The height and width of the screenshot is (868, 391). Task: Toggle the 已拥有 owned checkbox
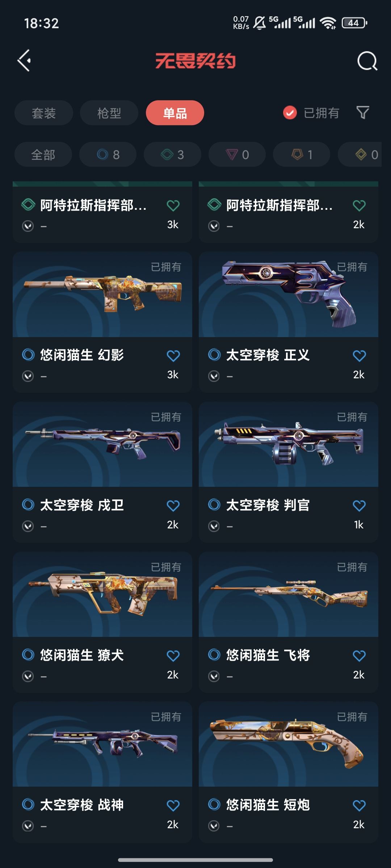(x=290, y=112)
